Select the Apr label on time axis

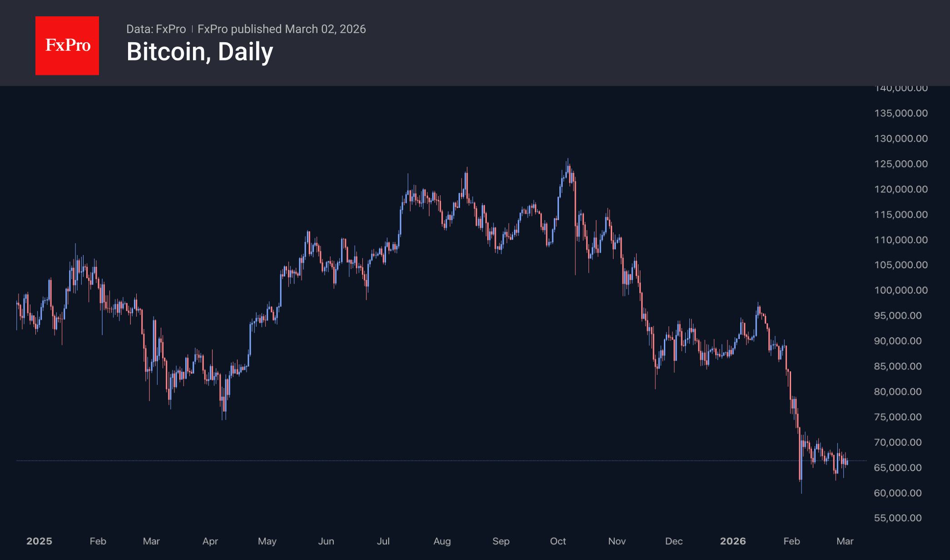[210, 541]
